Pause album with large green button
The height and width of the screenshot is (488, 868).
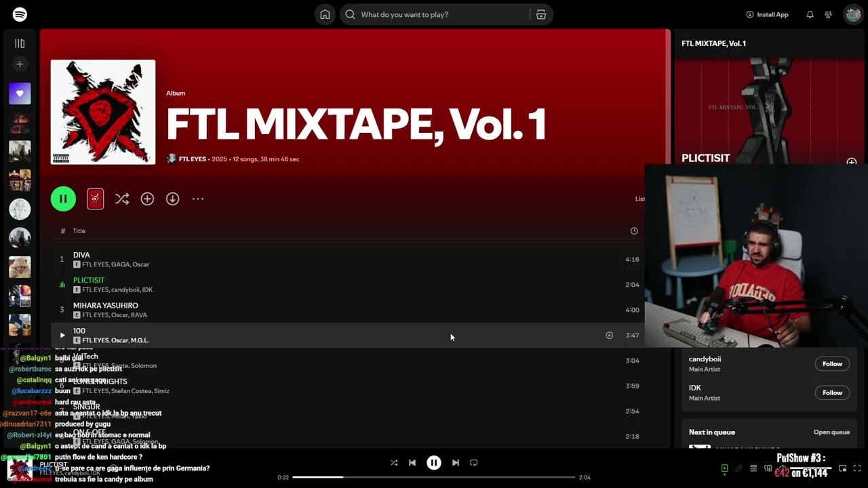click(63, 199)
